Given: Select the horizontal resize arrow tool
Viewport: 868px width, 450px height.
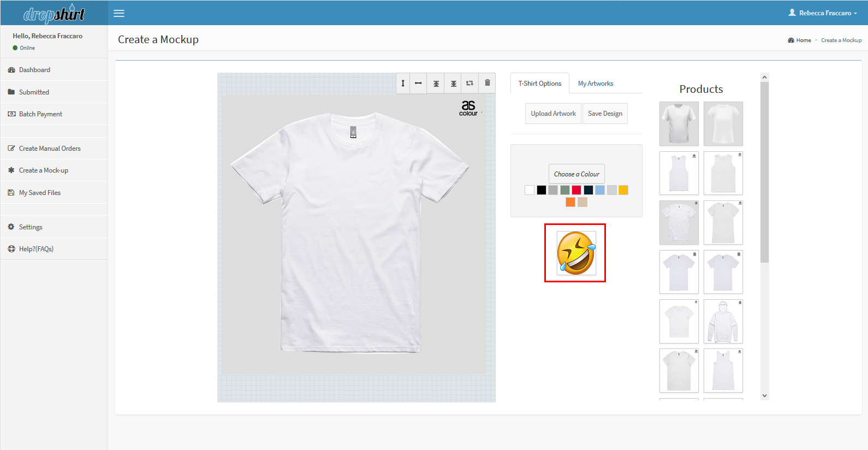Looking at the screenshot, I should pyautogui.click(x=418, y=83).
